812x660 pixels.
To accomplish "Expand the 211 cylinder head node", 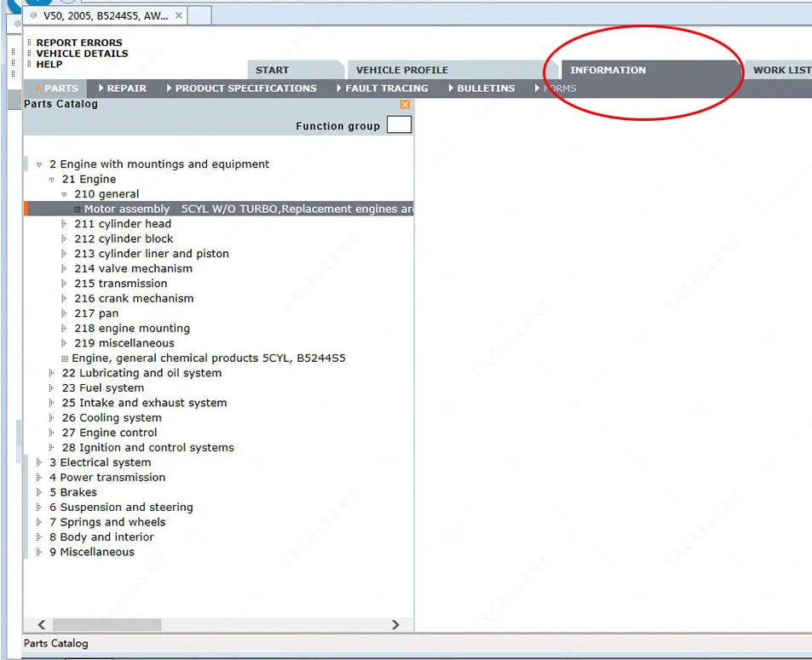I will click(64, 224).
